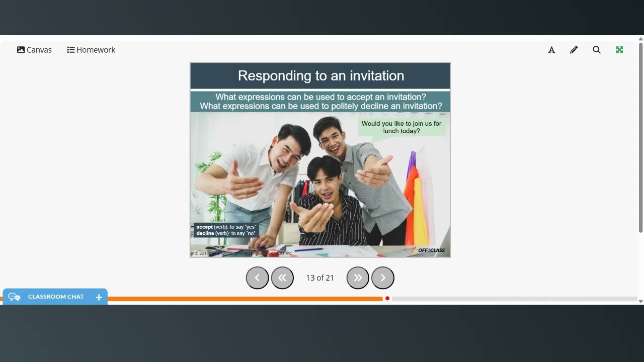Viewport: 644px width, 362px height.
Task: Click the question about politely declining an invitation
Action: pos(320,106)
